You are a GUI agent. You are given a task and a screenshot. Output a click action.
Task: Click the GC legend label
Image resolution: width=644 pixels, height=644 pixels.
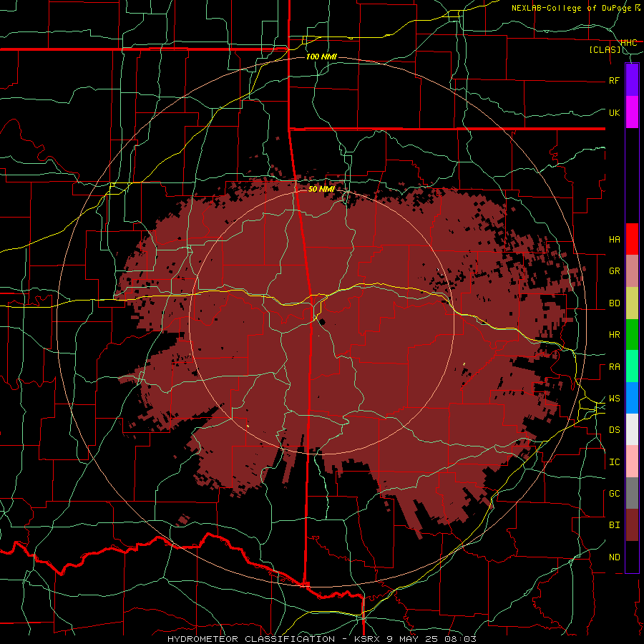tap(615, 494)
